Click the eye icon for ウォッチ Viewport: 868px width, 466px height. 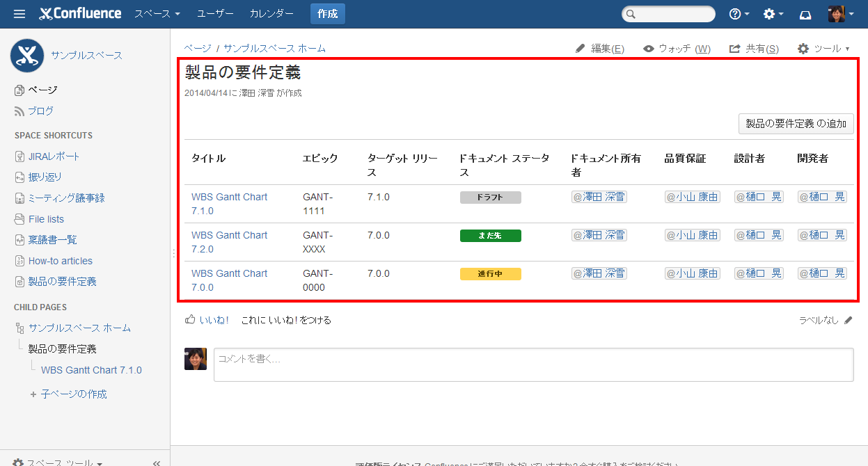coord(649,49)
